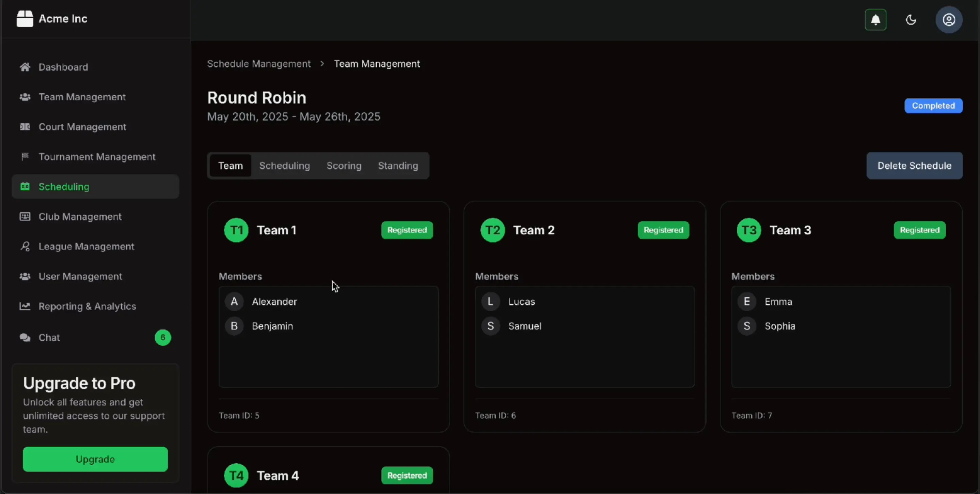Click the League Management icon
The width and height of the screenshot is (980, 494).
point(25,246)
